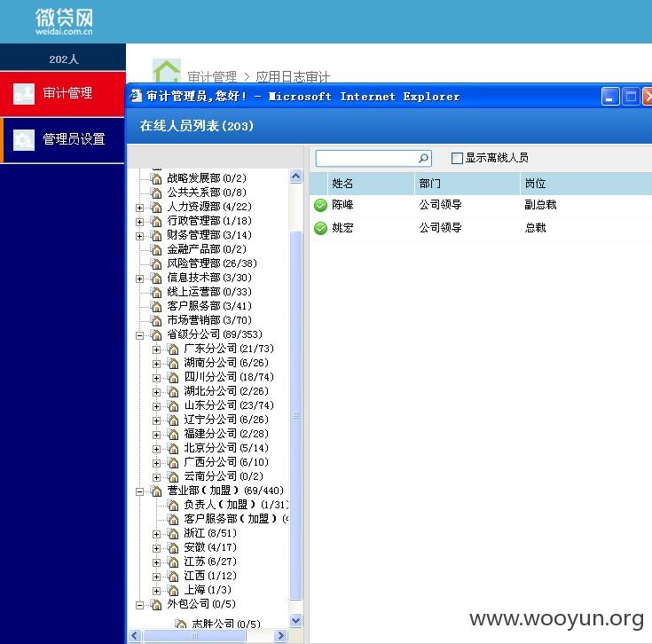Click folder icon of 公共关系部

pyautogui.click(x=156, y=192)
